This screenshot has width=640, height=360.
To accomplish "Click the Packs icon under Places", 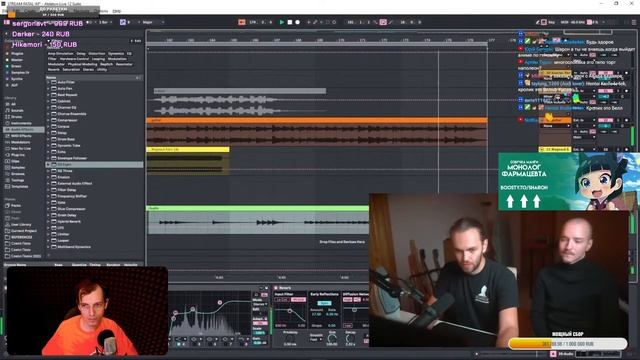I will coord(7,206).
